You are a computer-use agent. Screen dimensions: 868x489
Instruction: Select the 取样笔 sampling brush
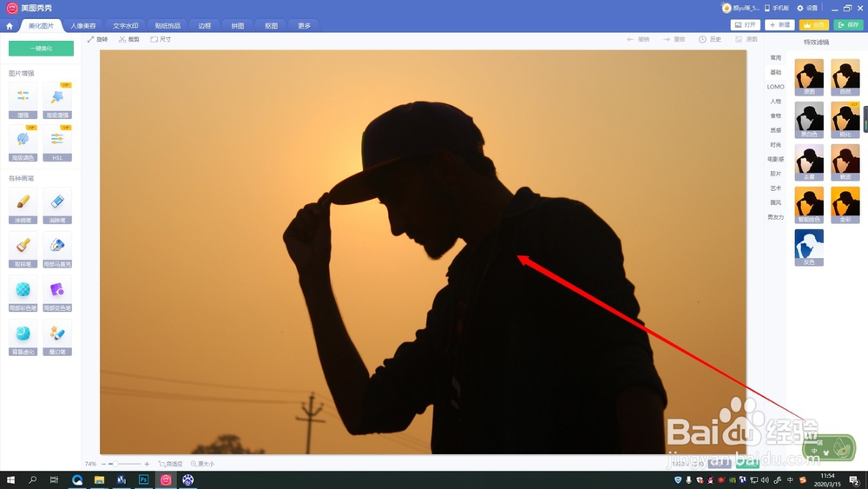click(x=23, y=249)
